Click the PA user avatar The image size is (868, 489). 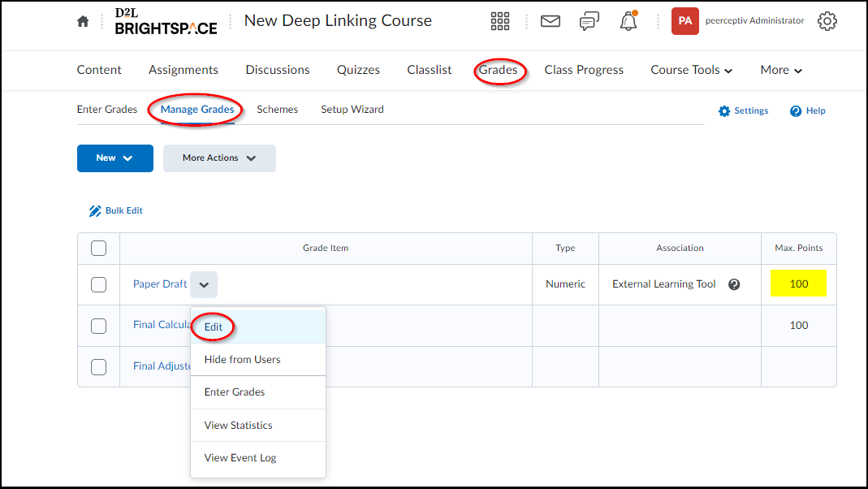[x=684, y=21]
